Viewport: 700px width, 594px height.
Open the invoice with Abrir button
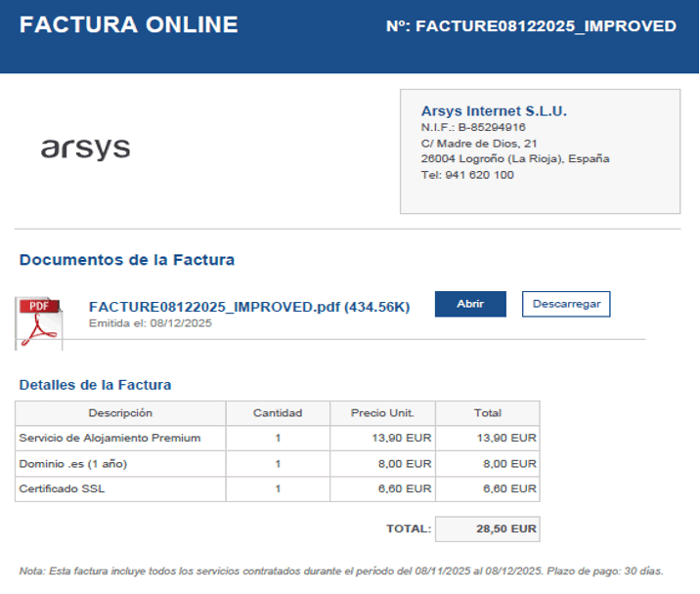[x=470, y=304]
